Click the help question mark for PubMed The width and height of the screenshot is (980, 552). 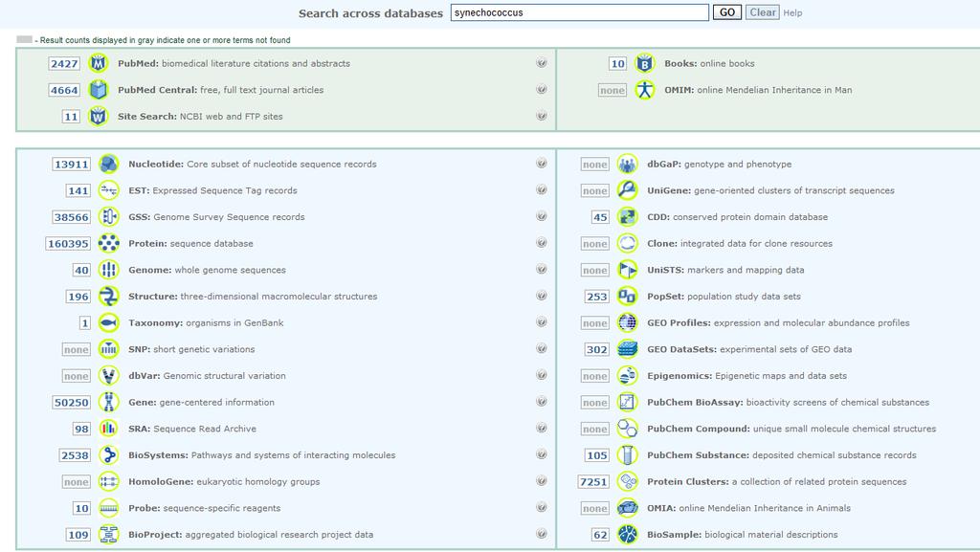click(542, 62)
